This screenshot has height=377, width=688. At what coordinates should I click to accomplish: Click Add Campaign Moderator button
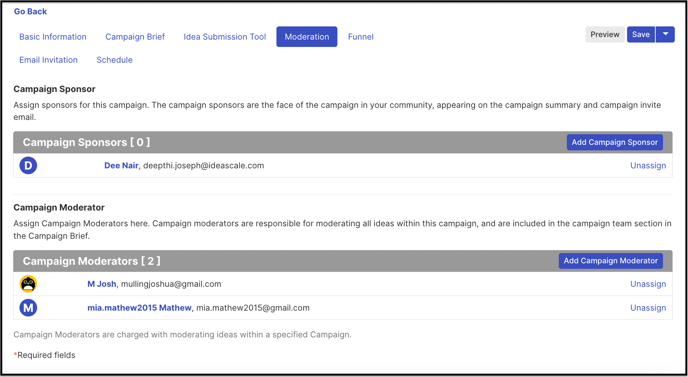point(611,261)
